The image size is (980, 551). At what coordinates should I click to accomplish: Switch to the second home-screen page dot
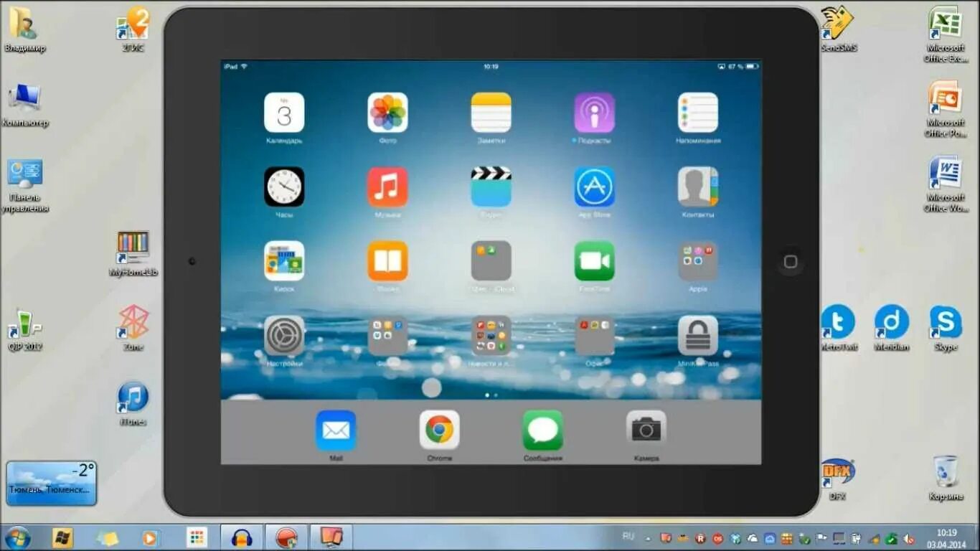click(496, 395)
